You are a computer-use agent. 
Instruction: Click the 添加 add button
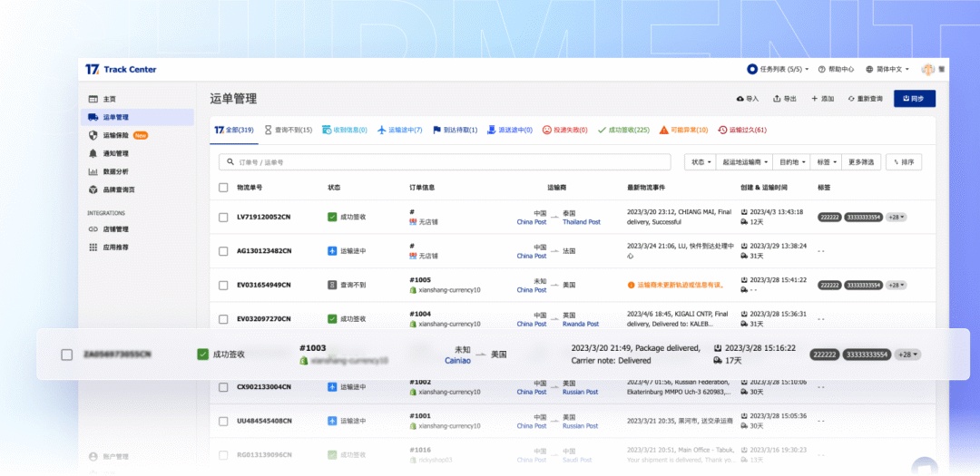click(x=822, y=99)
